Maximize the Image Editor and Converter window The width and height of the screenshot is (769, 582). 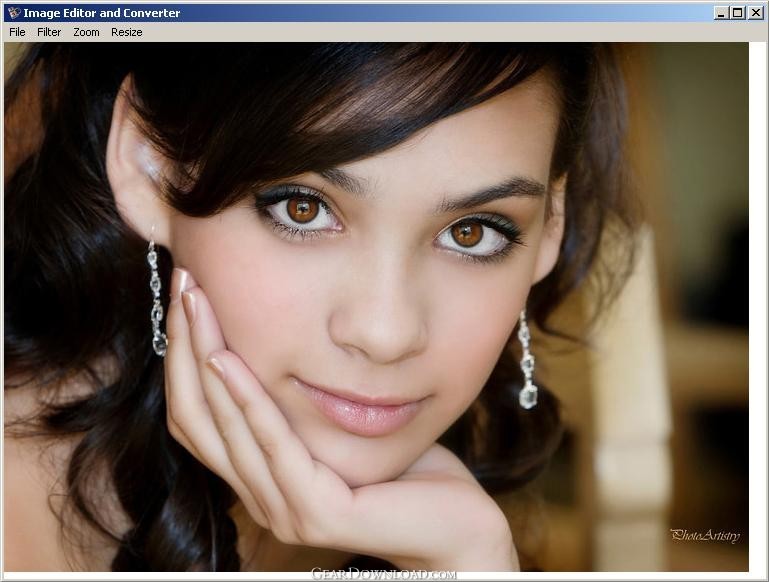pyautogui.click(x=737, y=13)
